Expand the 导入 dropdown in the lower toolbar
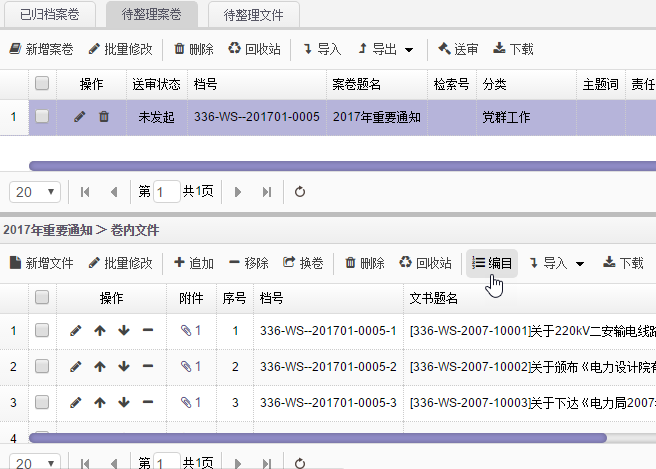656x469 pixels. click(x=557, y=263)
